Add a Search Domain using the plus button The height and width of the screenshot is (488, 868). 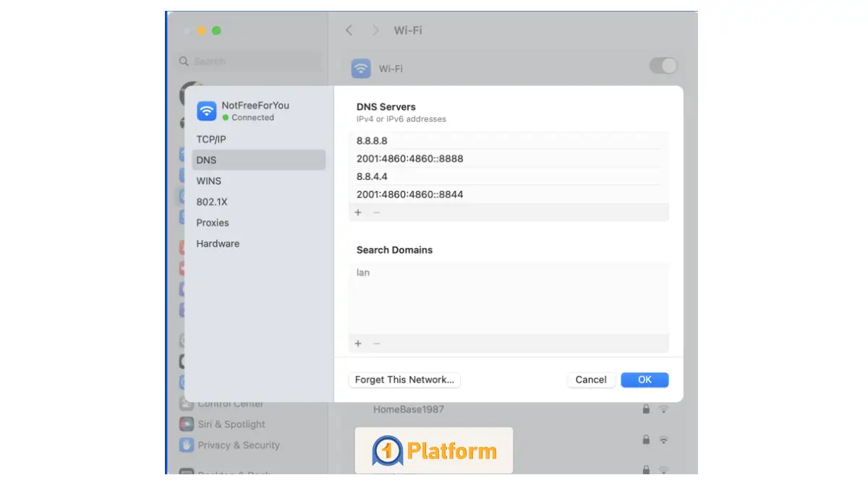pyautogui.click(x=357, y=343)
